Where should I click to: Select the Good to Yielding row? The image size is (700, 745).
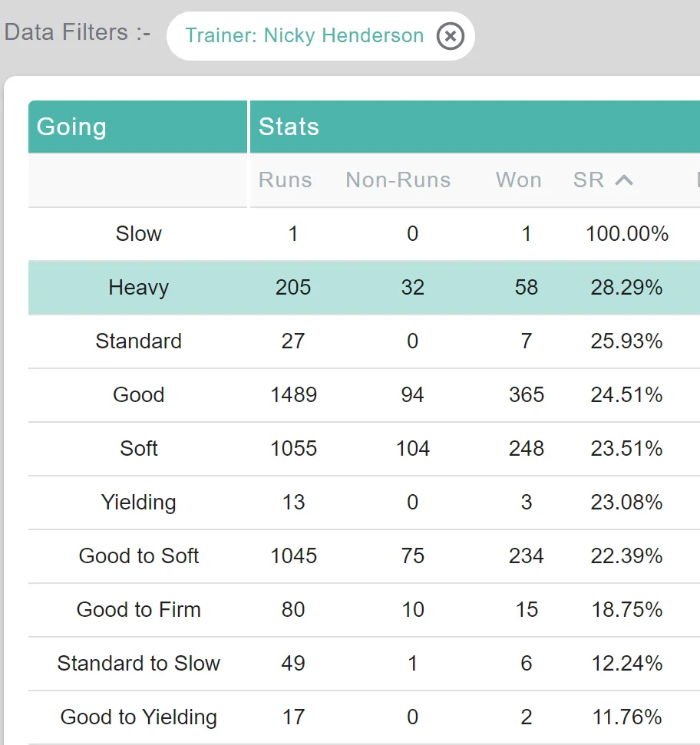pyautogui.click(x=364, y=717)
